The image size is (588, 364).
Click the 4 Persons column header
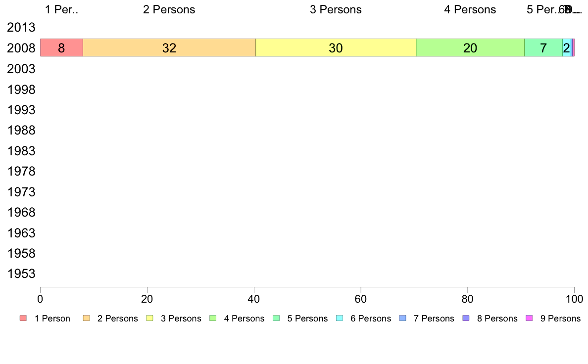pyautogui.click(x=470, y=9)
